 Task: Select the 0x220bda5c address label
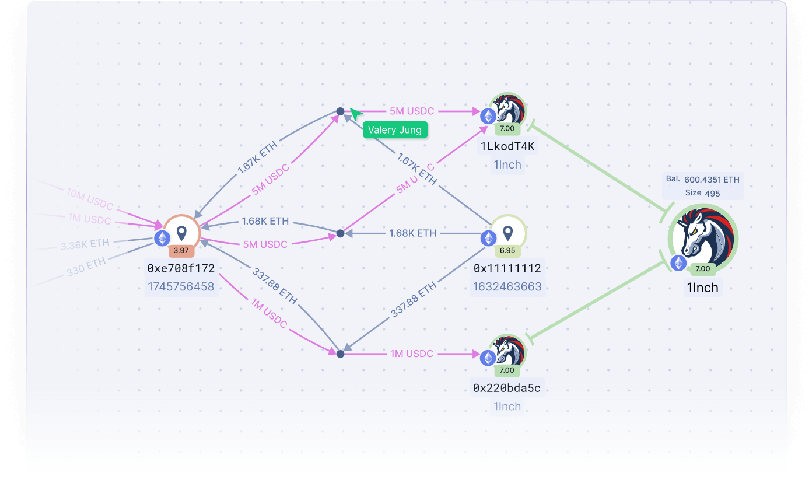[507, 388]
